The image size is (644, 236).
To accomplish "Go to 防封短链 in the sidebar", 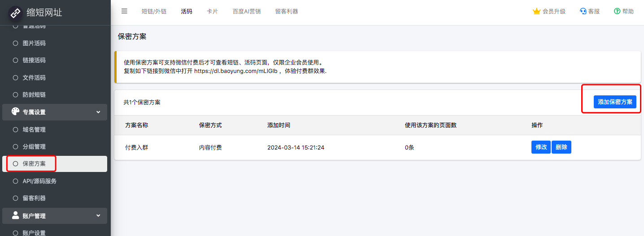I will click(x=34, y=95).
